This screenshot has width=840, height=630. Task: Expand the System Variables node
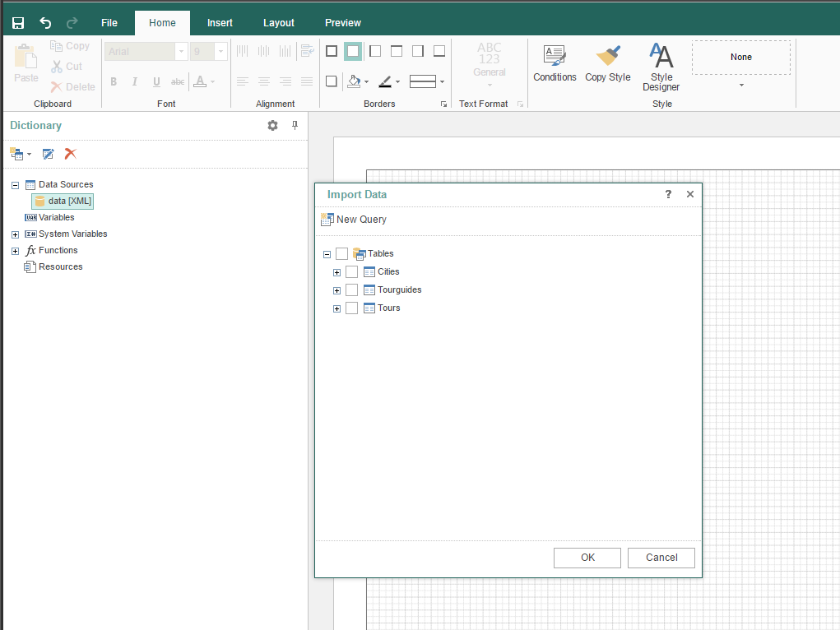[x=15, y=234]
